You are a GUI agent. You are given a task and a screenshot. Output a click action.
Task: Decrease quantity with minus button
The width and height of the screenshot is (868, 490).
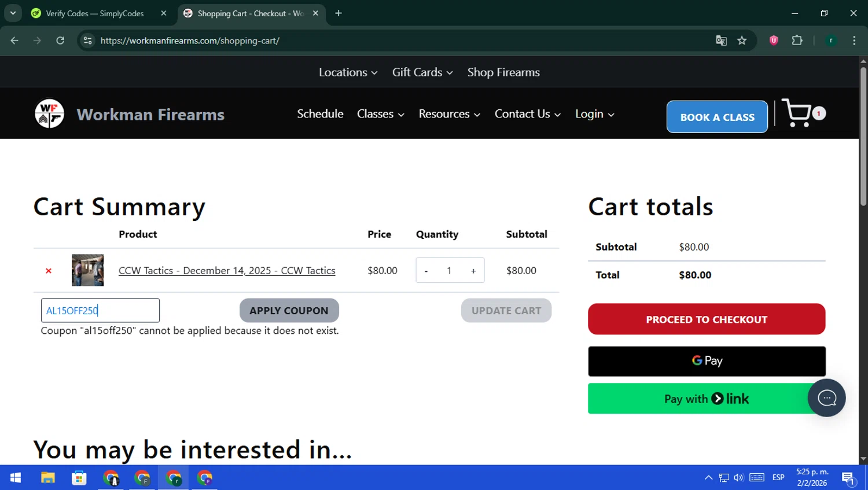(426, 271)
